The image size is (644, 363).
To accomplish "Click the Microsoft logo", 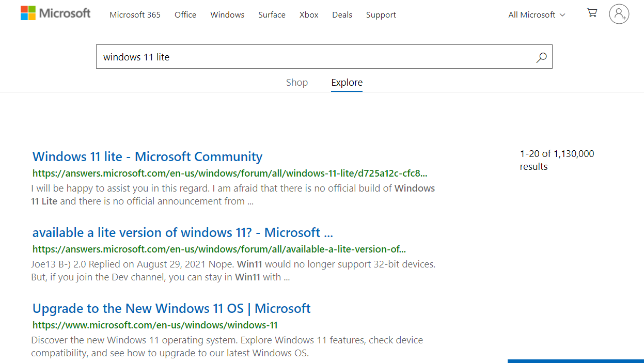I will [56, 13].
